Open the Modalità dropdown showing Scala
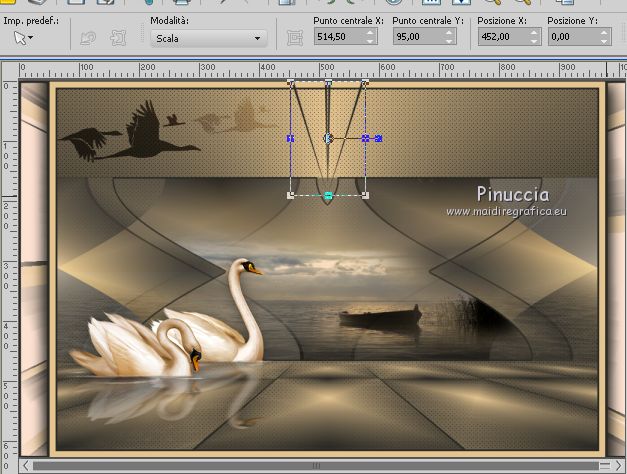This screenshot has width=627, height=474. (209, 38)
